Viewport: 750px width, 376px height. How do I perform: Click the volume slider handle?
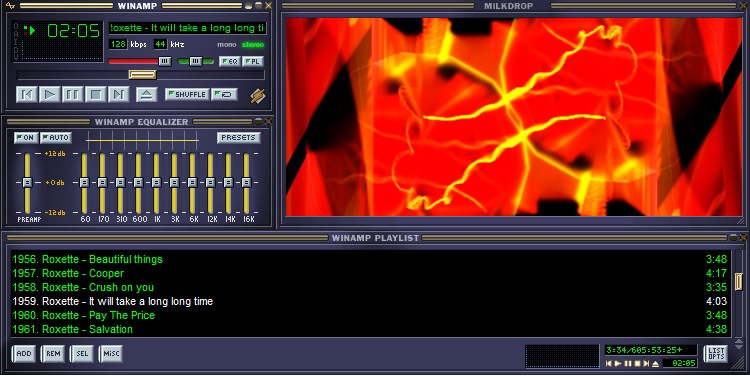165,61
